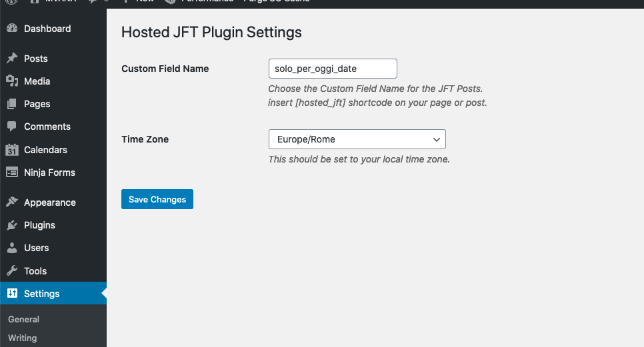
Task: Click the Plugins plug icon
Action: pos(12,225)
